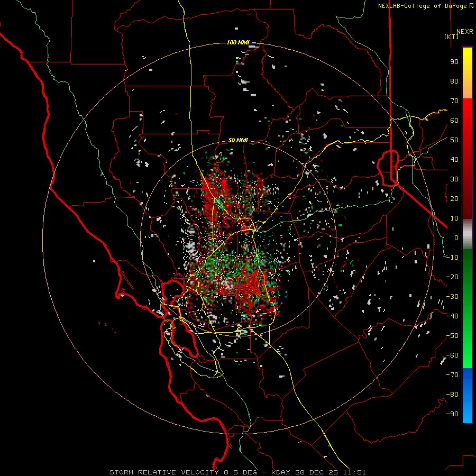Click the 70 value on the velocity scale
Screen dimensions: 476x476
pos(454,101)
